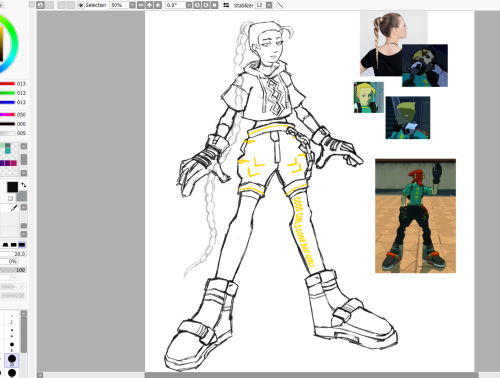The image size is (500, 378).
Task: Click the red RGB slider
Action: click(x=8, y=83)
